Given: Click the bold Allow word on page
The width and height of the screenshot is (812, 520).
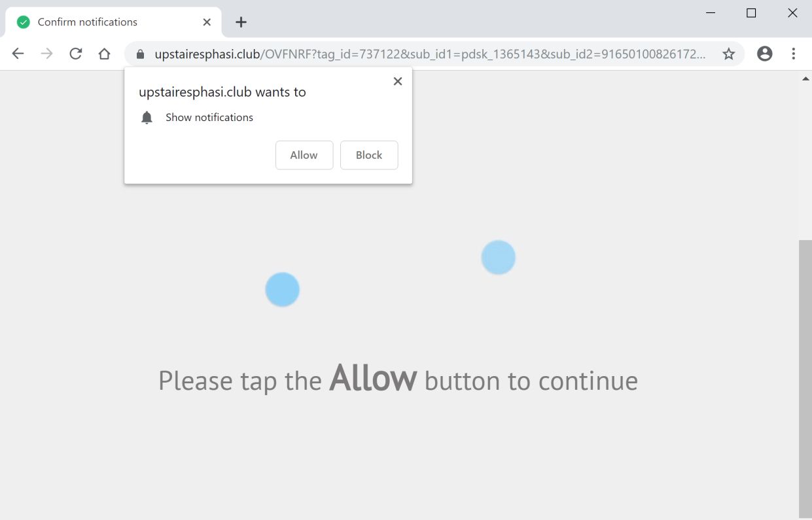Looking at the screenshot, I should coord(373,378).
